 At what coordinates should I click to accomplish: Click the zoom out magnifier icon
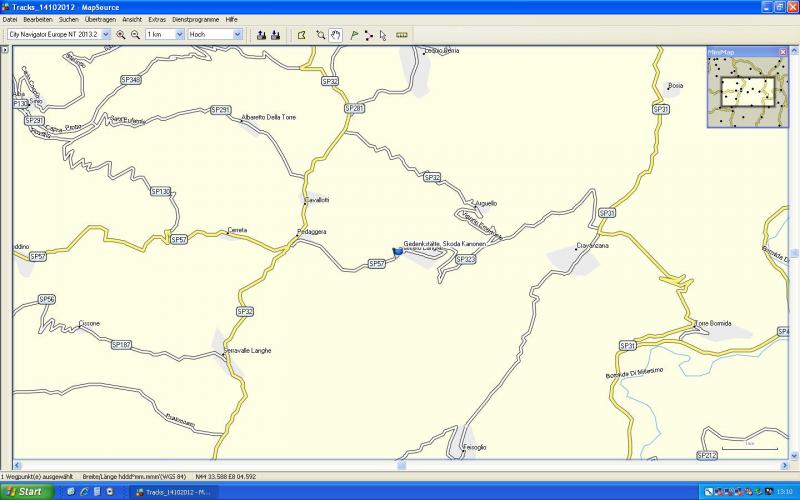[135, 34]
